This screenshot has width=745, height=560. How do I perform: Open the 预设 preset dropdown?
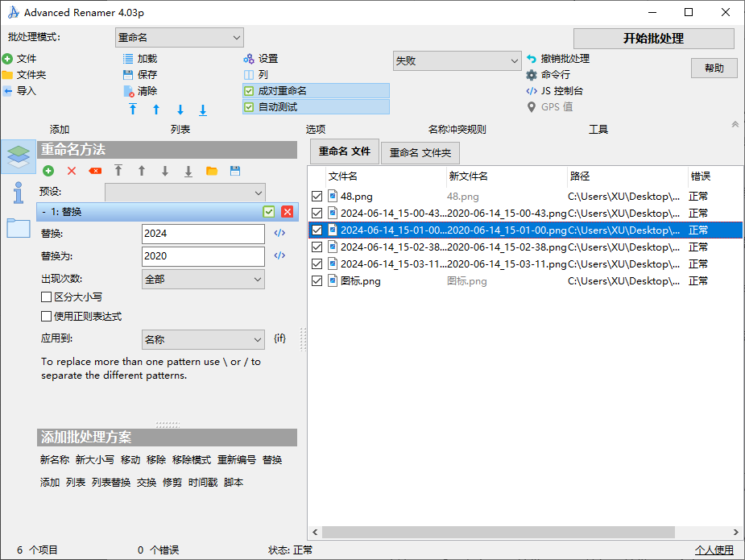[185, 193]
